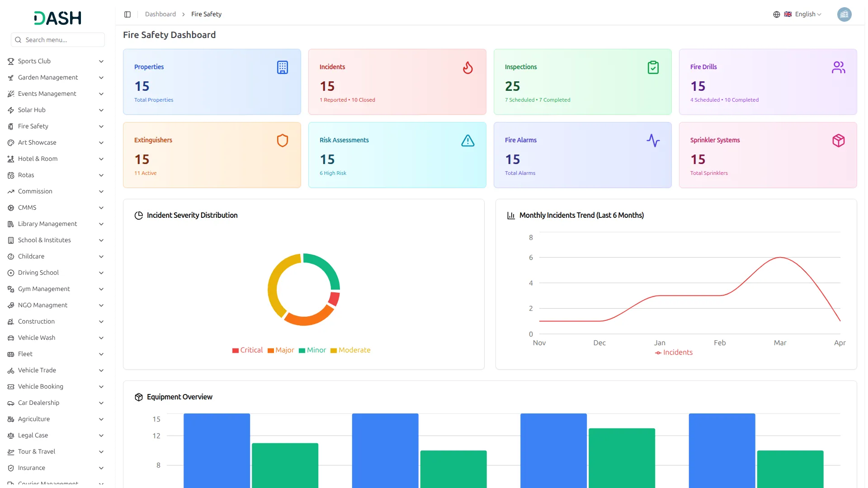
Task: Go to Dashboard breadcrumb link
Action: coord(160,14)
